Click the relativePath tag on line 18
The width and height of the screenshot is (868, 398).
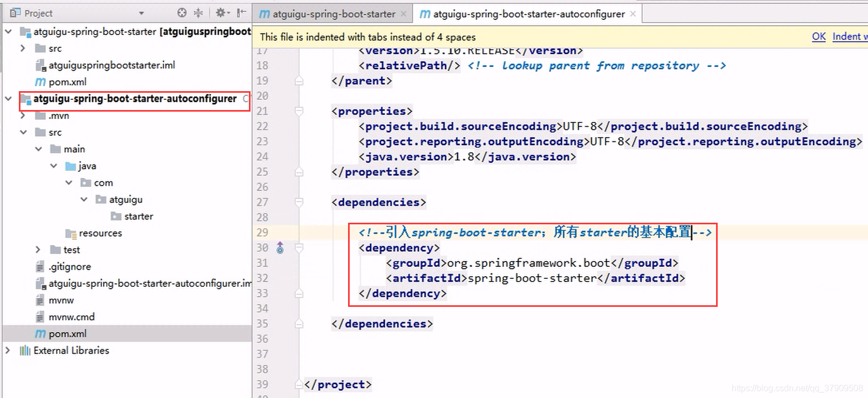tap(409, 66)
